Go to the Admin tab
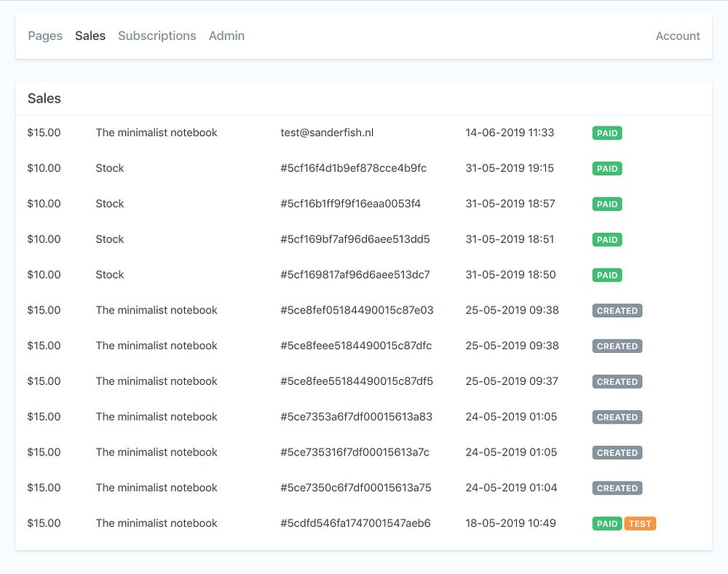728x574 pixels. click(x=226, y=36)
